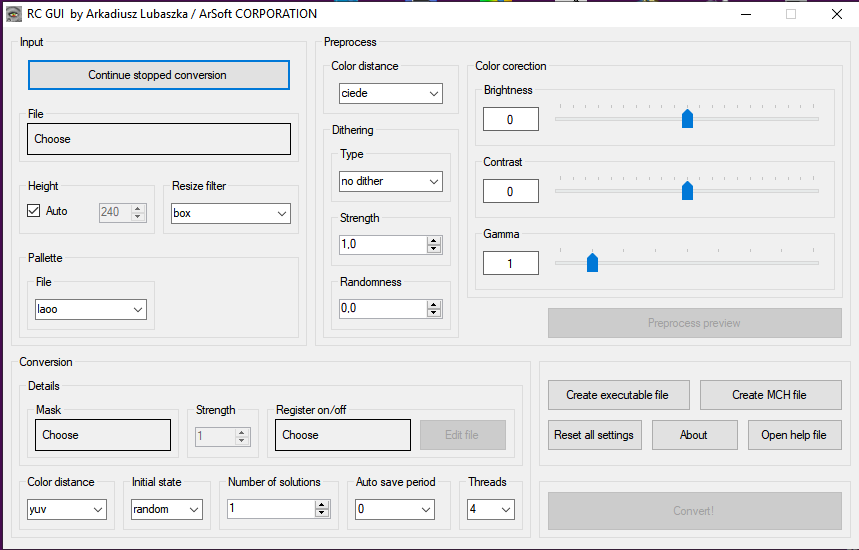Open the About dialog
Screen dimensions: 859x550
point(695,435)
